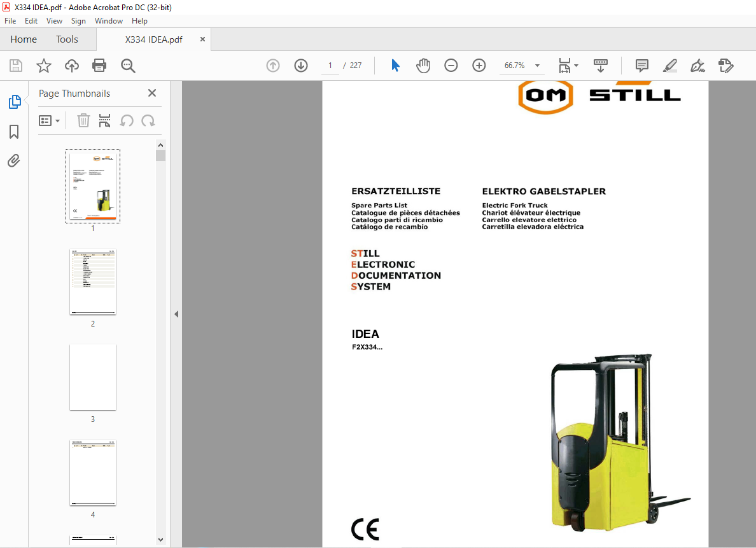The width and height of the screenshot is (756, 548).
Task: Zoom out with minus icon
Action: [451, 66]
